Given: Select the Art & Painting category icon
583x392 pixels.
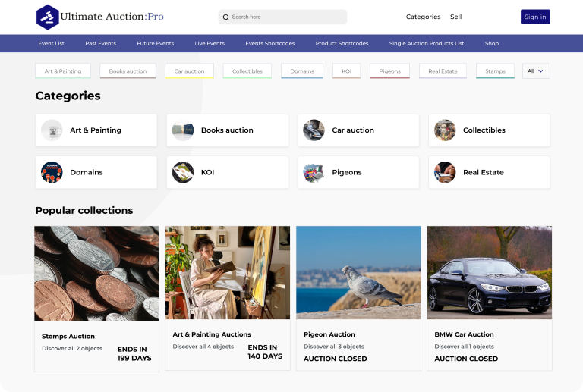Looking at the screenshot, I should pyautogui.click(x=52, y=130).
